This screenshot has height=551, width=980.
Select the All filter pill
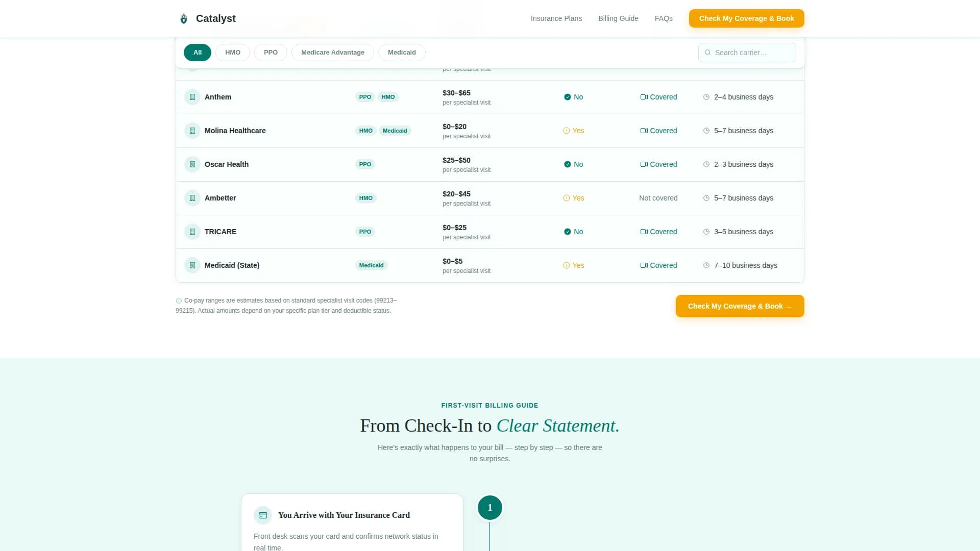point(198,53)
